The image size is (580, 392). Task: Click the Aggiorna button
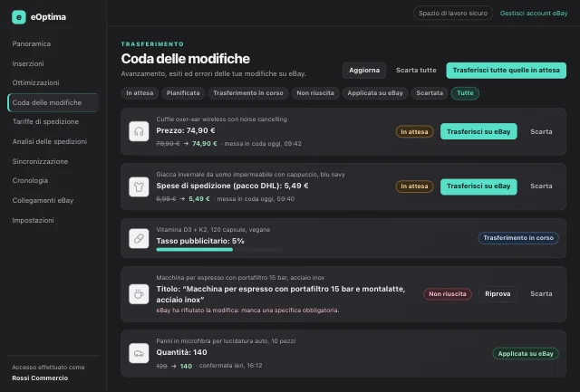364,71
